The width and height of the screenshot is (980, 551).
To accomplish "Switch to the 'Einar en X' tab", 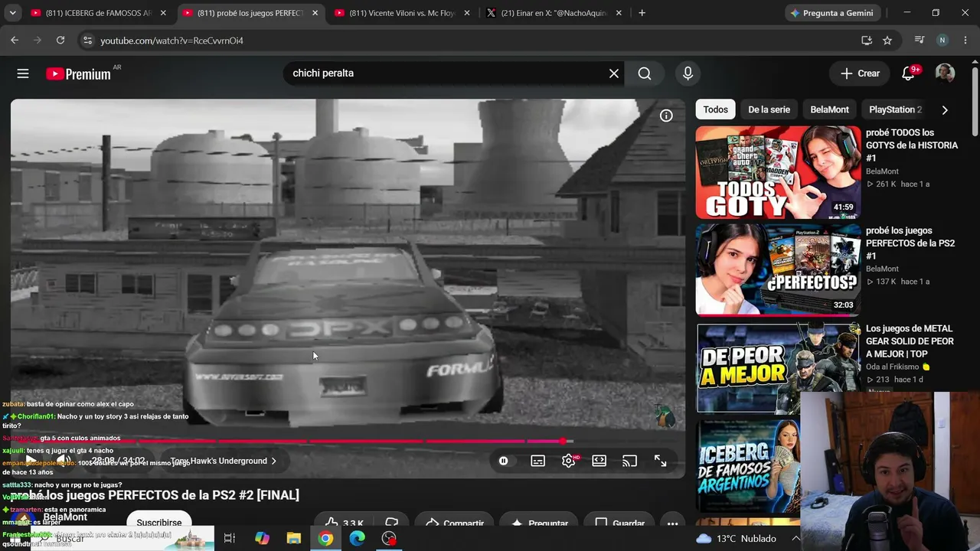I will point(554,13).
